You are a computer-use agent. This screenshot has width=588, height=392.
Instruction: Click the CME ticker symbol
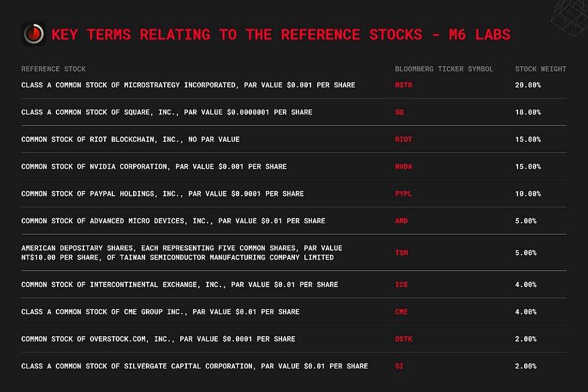pyautogui.click(x=401, y=312)
